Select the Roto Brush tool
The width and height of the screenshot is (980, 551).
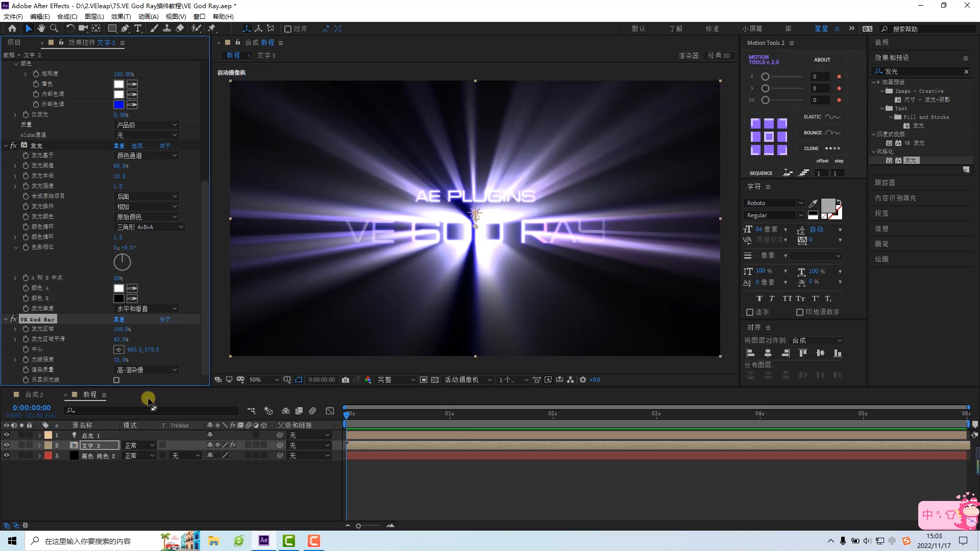tap(196, 29)
